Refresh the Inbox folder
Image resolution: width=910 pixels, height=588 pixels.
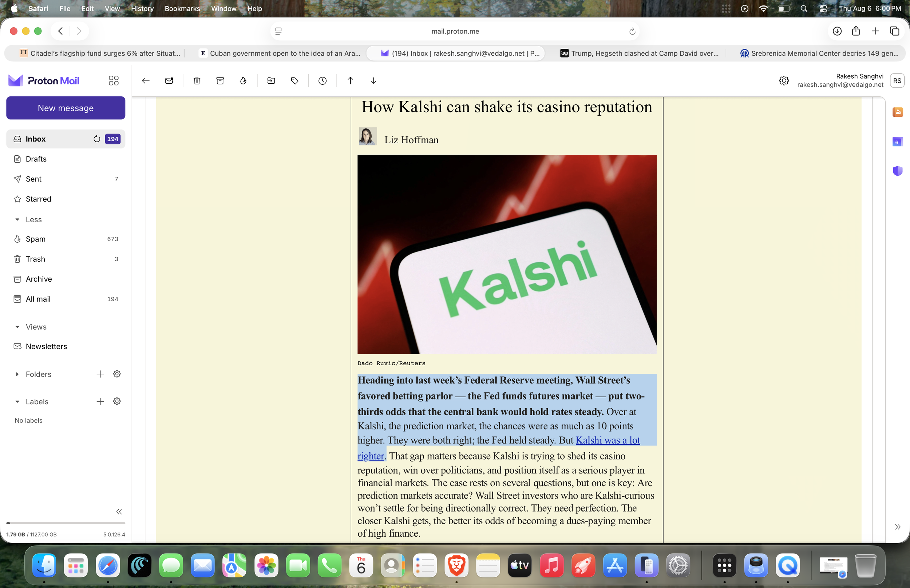[x=96, y=139]
